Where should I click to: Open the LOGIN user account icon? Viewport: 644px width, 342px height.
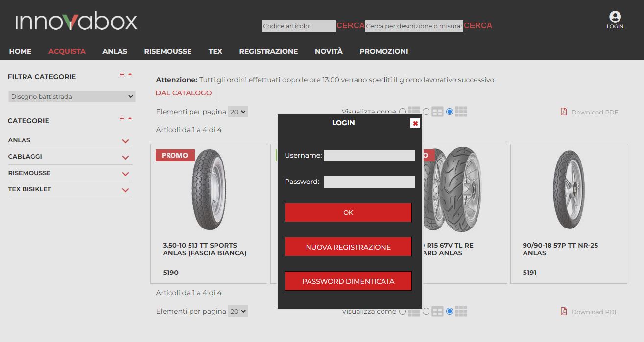click(x=615, y=21)
